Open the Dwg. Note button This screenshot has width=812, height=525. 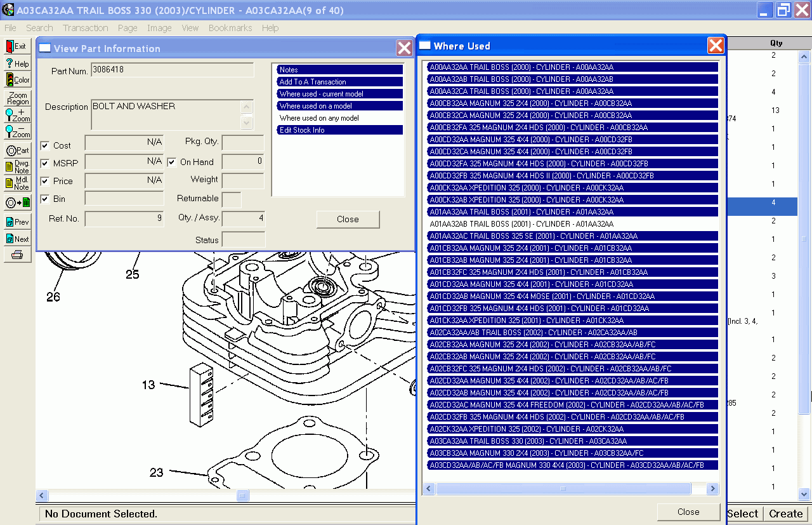click(x=18, y=167)
